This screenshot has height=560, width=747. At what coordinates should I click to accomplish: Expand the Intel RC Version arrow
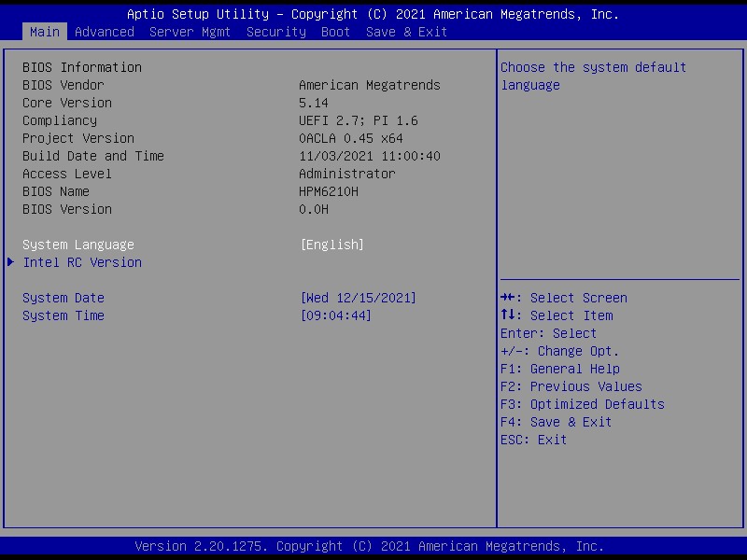pyautogui.click(x=11, y=262)
